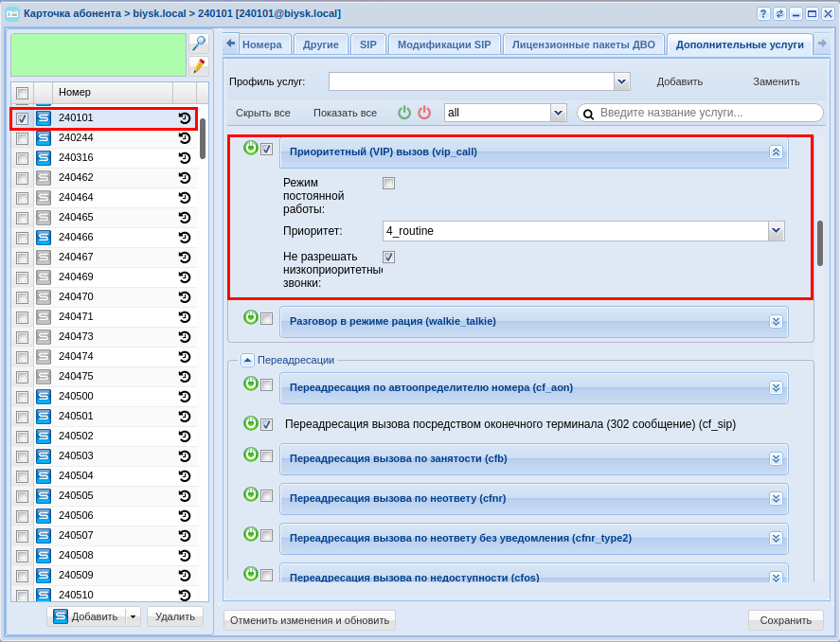
Task: Uncheck 'Не разрешать низкоприоритетные звонки' checkbox
Action: [x=388, y=257]
